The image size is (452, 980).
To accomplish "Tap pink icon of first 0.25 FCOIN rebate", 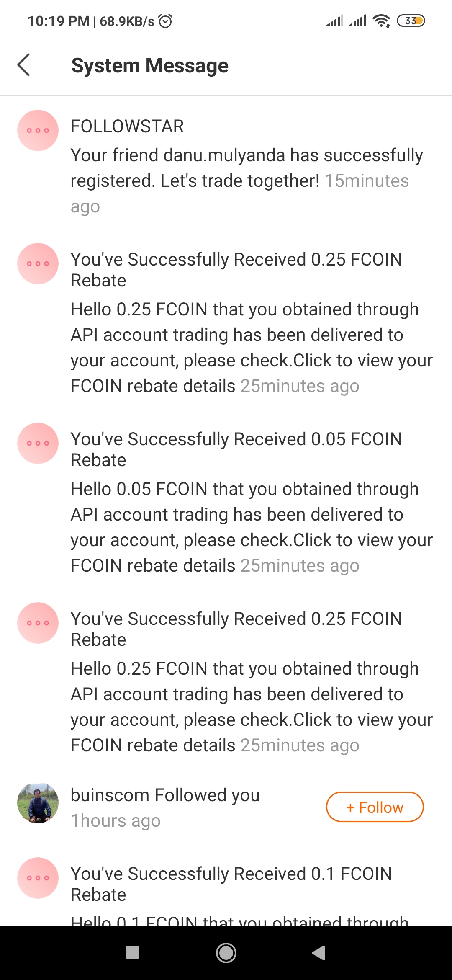I will pos(38,263).
